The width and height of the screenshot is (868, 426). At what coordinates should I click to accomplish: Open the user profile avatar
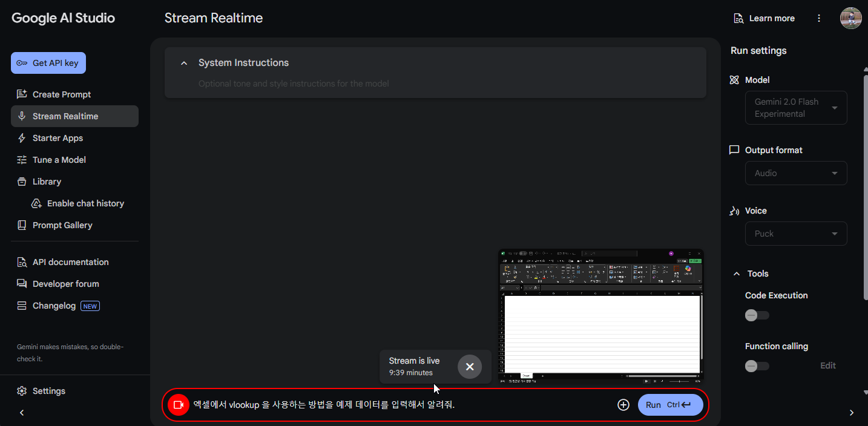pyautogui.click(x=850, y=18)
